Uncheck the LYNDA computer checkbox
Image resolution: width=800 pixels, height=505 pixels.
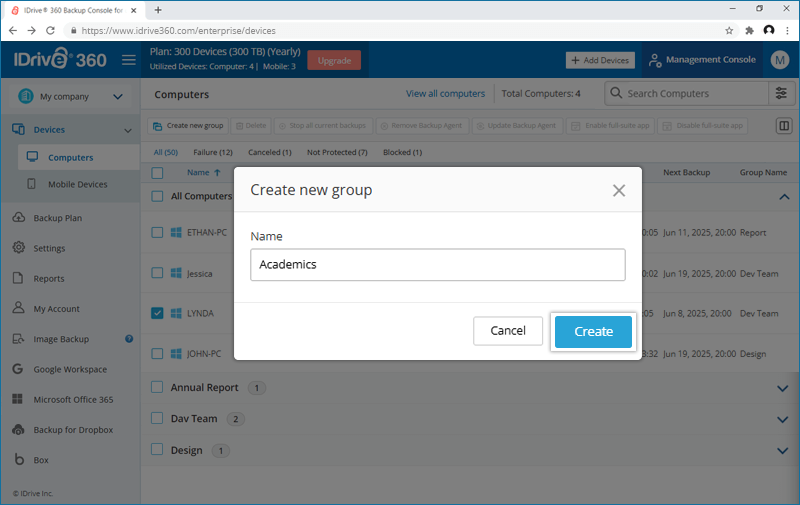tap(157, 313)
